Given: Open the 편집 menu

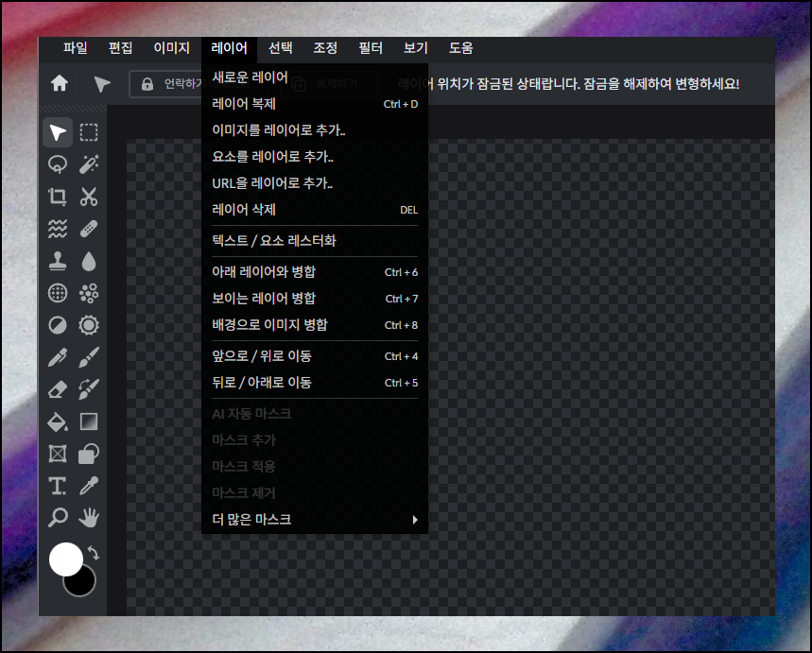Looking at the screenshot, I should [x=121, y=48].
